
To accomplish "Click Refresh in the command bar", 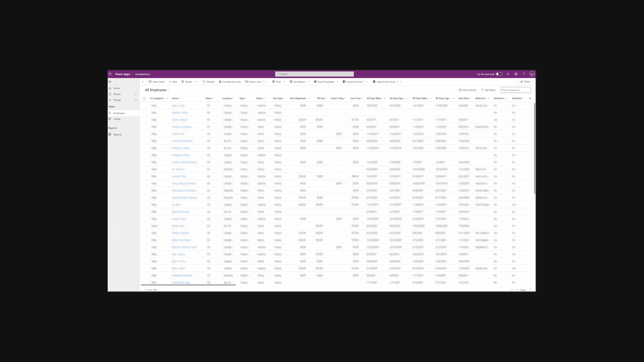I will coord(208,82).
